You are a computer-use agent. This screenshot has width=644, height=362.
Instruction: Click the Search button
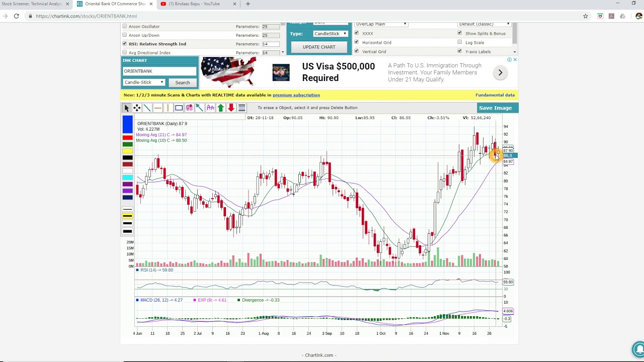pos(183,82)
